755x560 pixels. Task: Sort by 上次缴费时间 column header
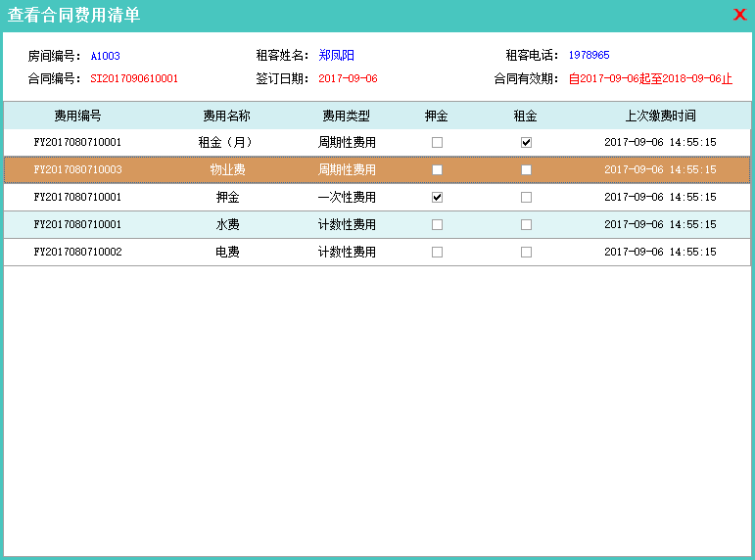(x=660, y=116)
